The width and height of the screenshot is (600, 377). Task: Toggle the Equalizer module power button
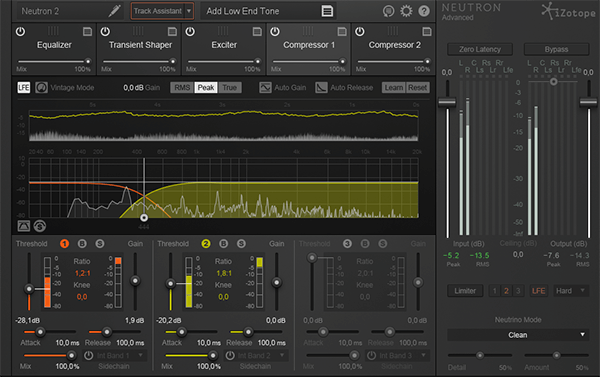20,31
